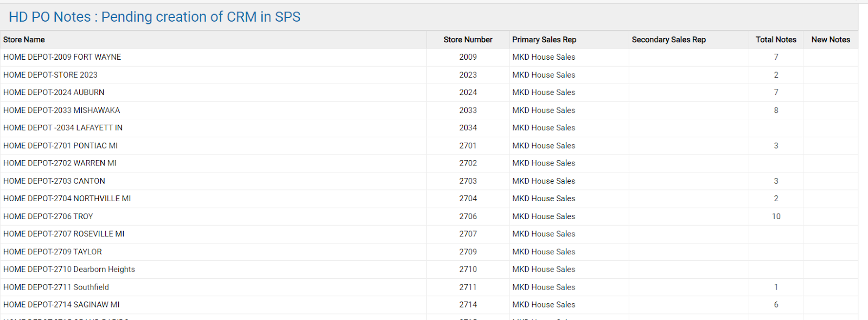
Task: Click store number 2711 cell
Action: (x=468, y=287)
